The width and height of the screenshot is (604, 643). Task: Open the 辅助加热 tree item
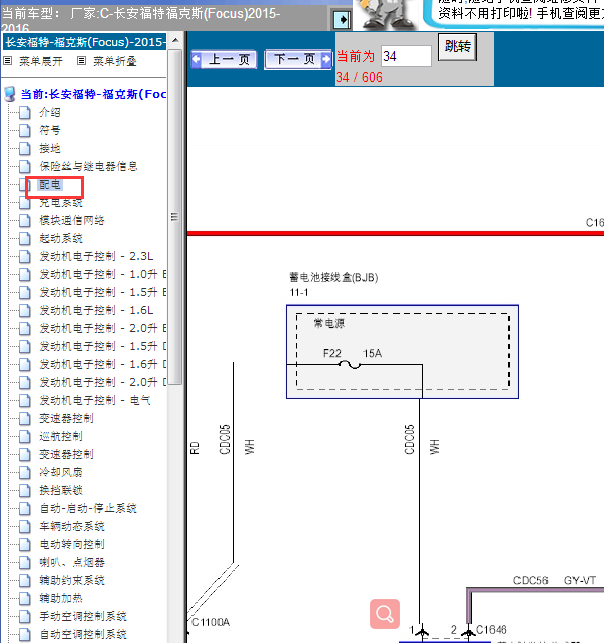click(x=61, y=598)
